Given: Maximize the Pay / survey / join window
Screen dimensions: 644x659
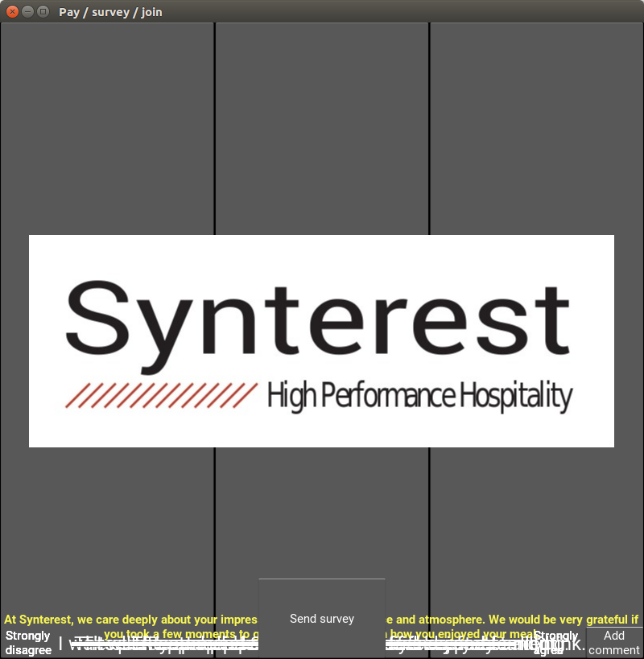Looking at the screenshot, I should coord(43,12).
